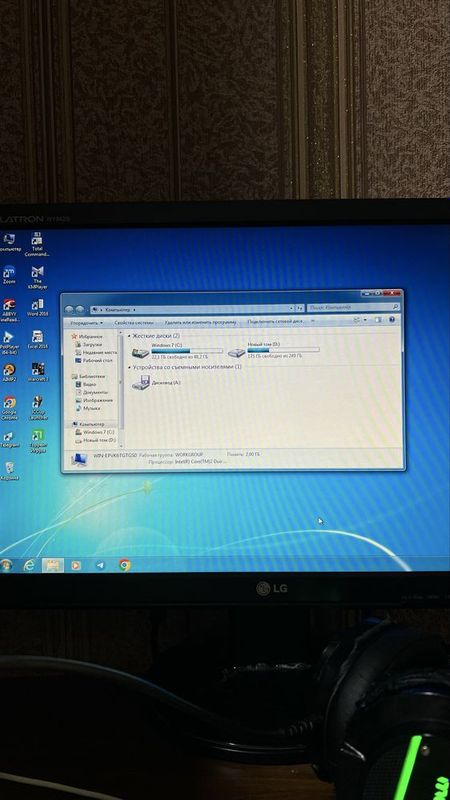Click the Explorer Forward navigation button

pos(80,310)
